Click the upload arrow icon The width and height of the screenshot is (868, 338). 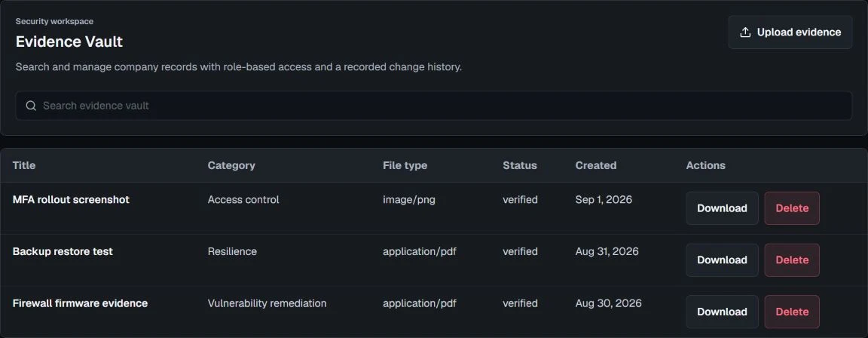[x=745, y=32]
